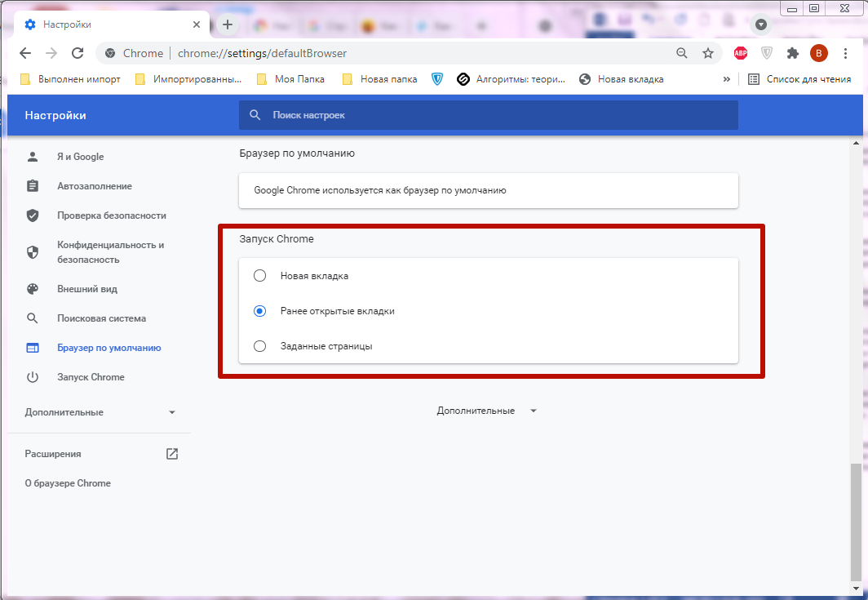868x600 pixels.
Task: Open "О браузере Chrome" page
Action: [68, 483]
